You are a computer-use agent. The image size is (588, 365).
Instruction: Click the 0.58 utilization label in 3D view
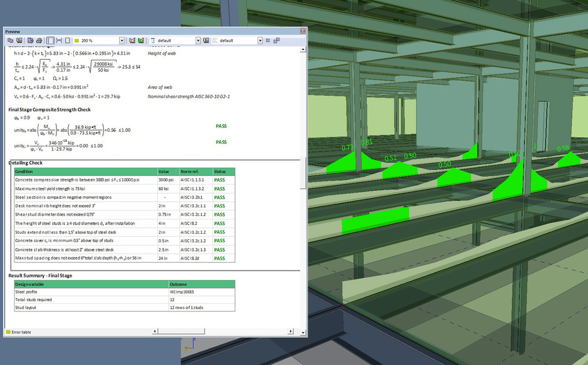click(x=563, y=149)
